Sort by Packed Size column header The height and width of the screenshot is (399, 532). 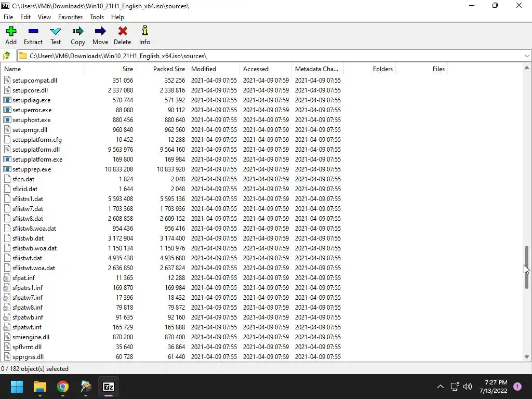click(162, 69)
